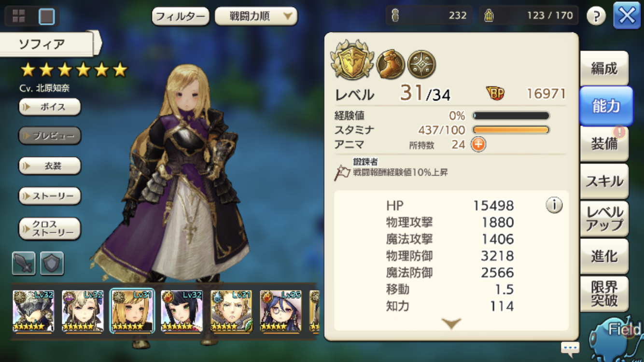The height and width of the screenshot is (362, 644).
Task: Switch to grid view icon
Action: point(19,17)
